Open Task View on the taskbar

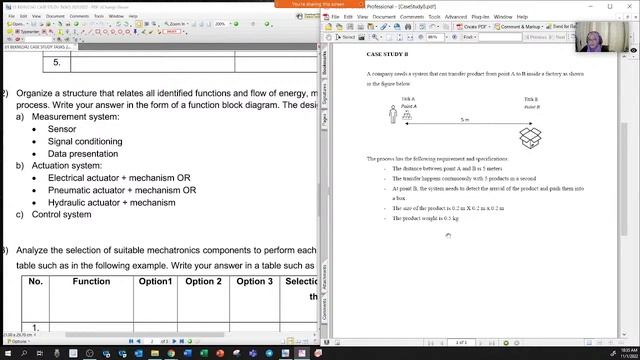pos(40,353)
